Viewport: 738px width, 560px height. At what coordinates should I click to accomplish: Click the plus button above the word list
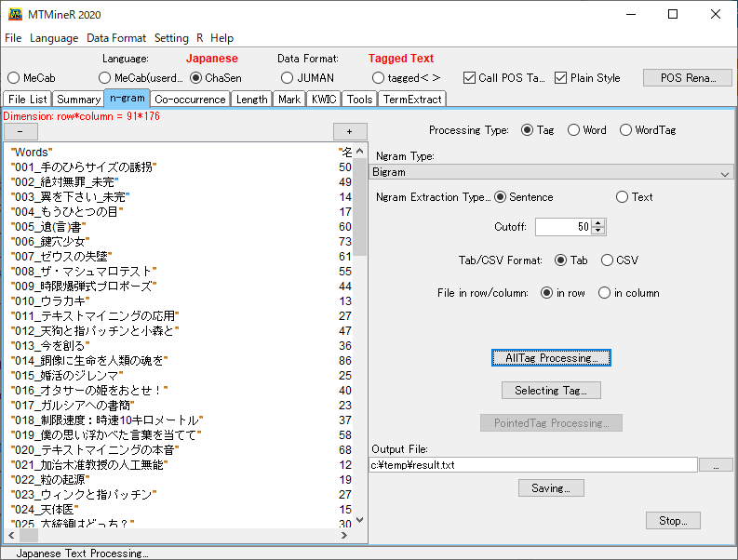[x=350, y=131]
